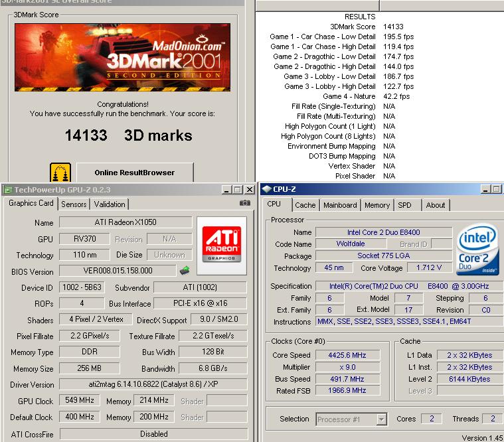Click the Intel Core 2 Duo logo
Image resolution: width=504 pixels, height=442 pixels.
pyautogui.click(x=477, y=249)
